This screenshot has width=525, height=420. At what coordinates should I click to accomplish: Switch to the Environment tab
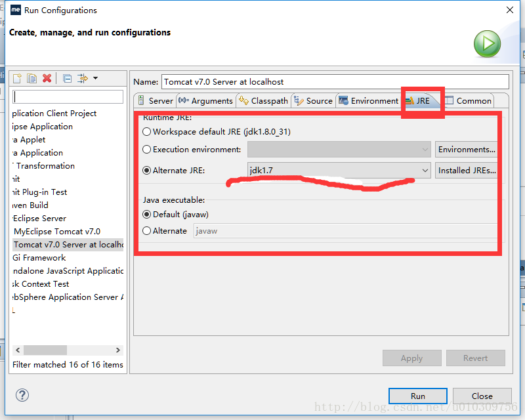[368, 101]
